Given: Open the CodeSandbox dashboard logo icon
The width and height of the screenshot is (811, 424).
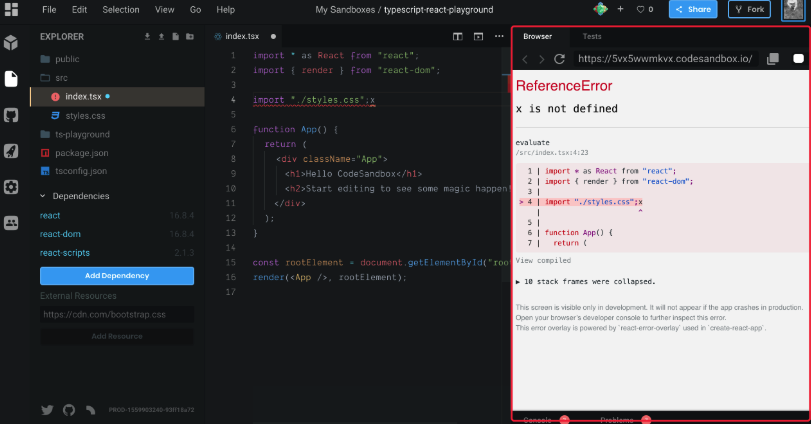Looking at the screenshot, I should click(x=11, y=9).
